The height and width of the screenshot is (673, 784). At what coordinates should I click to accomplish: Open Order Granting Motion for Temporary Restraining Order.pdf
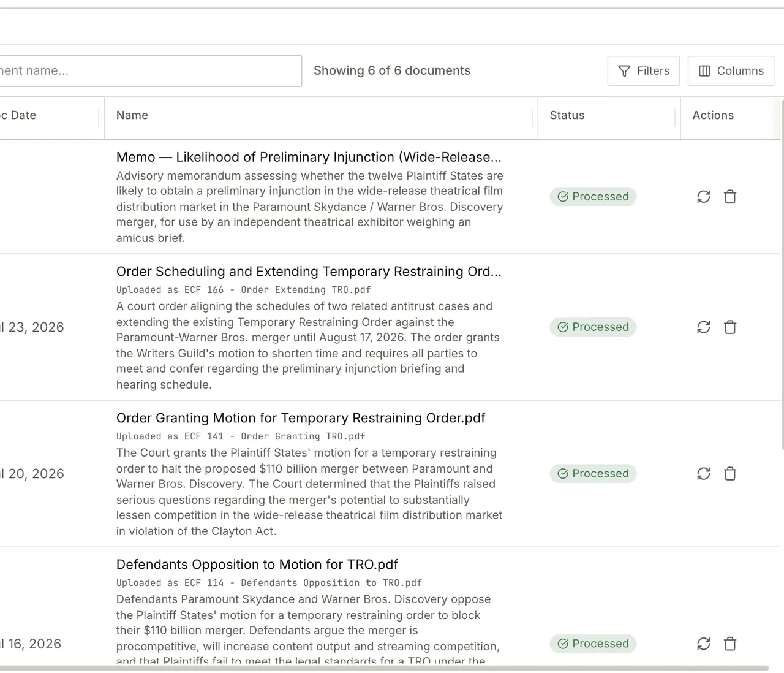pyautogui.click(x=301, y=418)
